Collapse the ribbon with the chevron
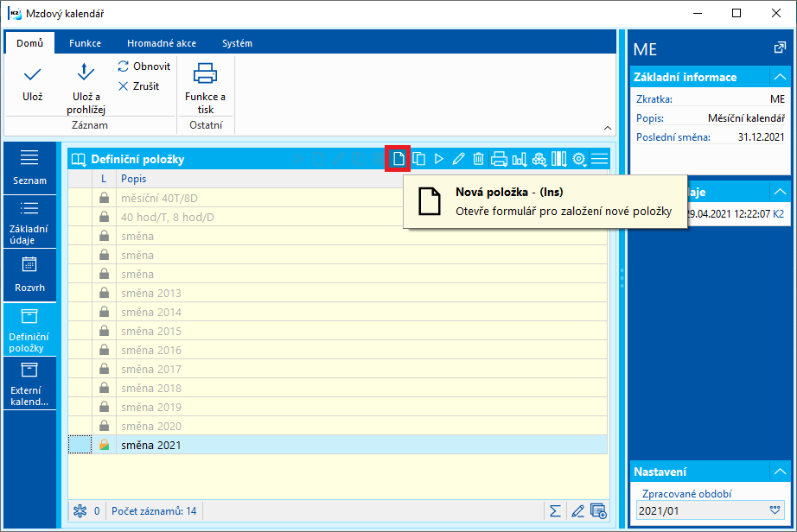 (608, 128)
